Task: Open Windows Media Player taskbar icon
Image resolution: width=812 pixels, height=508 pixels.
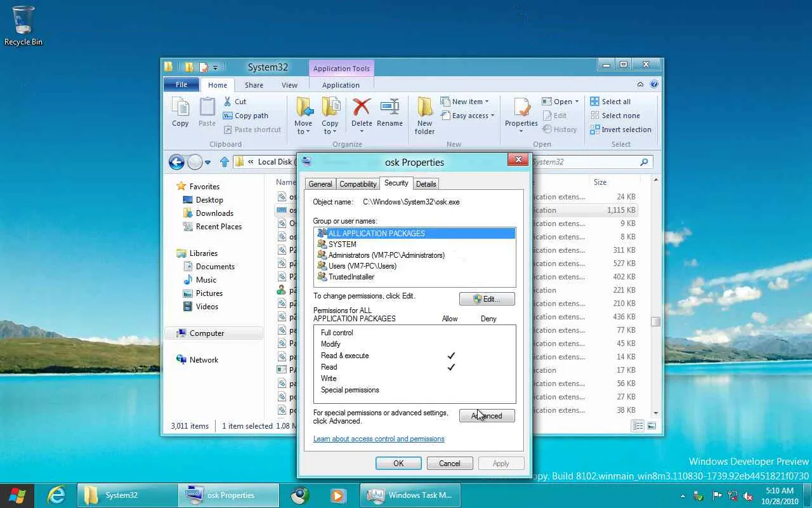Action: 337,495
